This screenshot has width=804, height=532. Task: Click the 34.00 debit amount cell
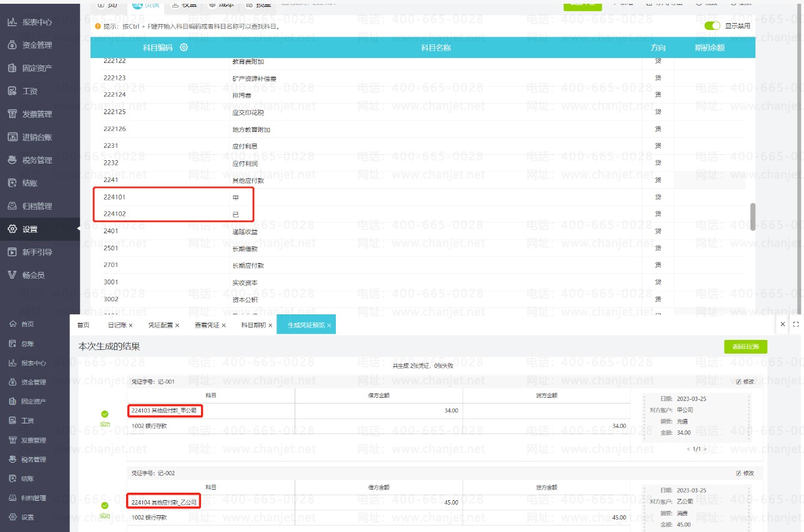(x=379, y=410)
